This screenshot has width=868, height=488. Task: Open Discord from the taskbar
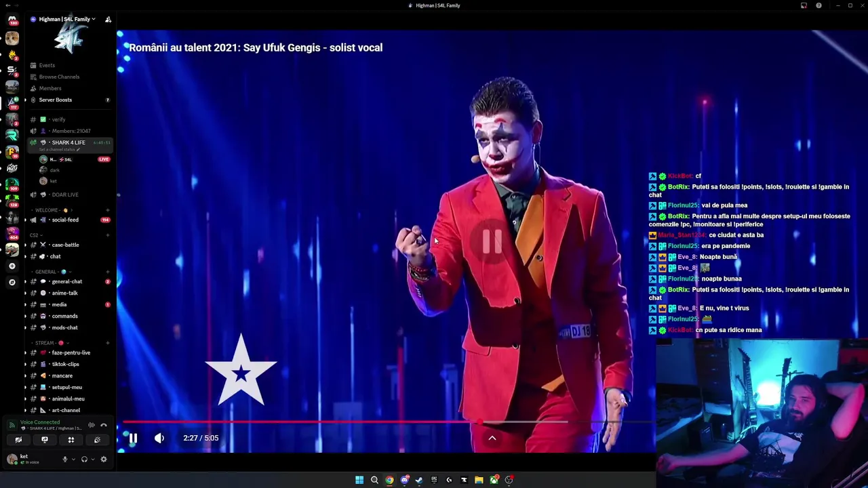coord(404,480)
